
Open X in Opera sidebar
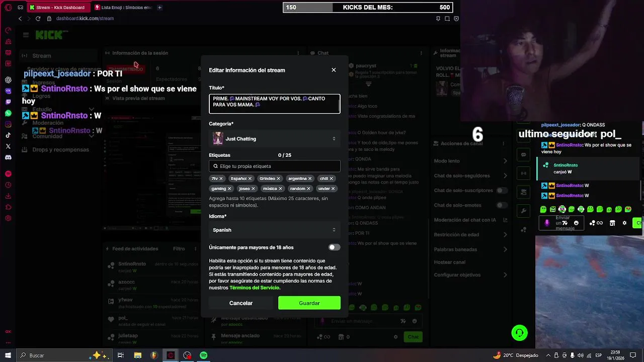pyautogui.click(x=8, y=146)
